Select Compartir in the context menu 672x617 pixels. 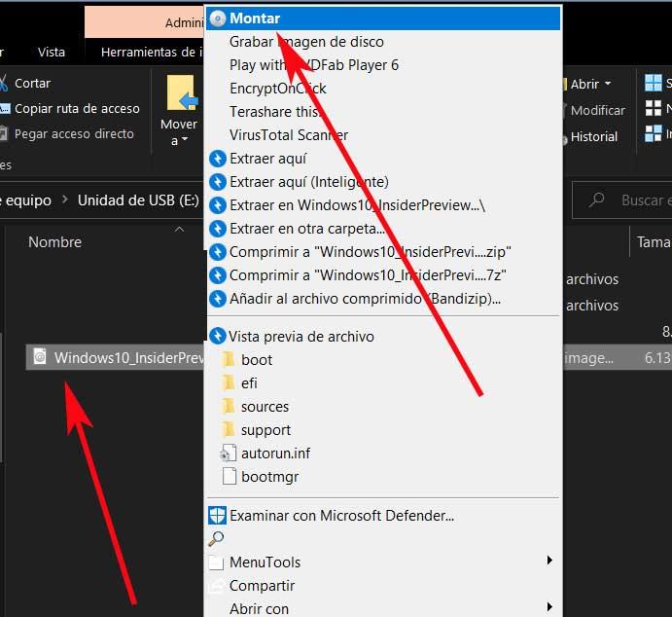tap(383, 586)
